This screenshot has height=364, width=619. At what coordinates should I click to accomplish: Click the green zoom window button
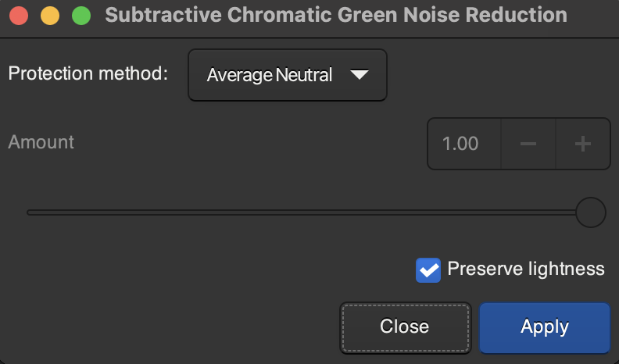(x=81, y=16)
